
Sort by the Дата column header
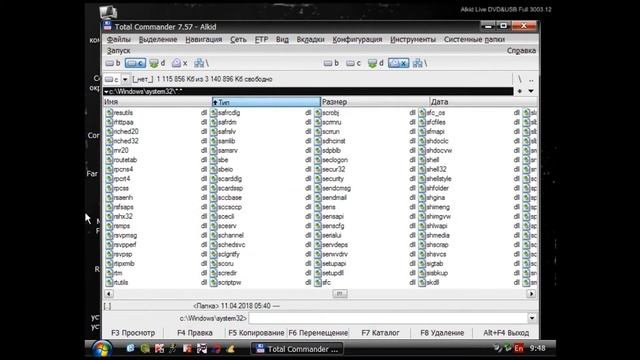[483, 102]
